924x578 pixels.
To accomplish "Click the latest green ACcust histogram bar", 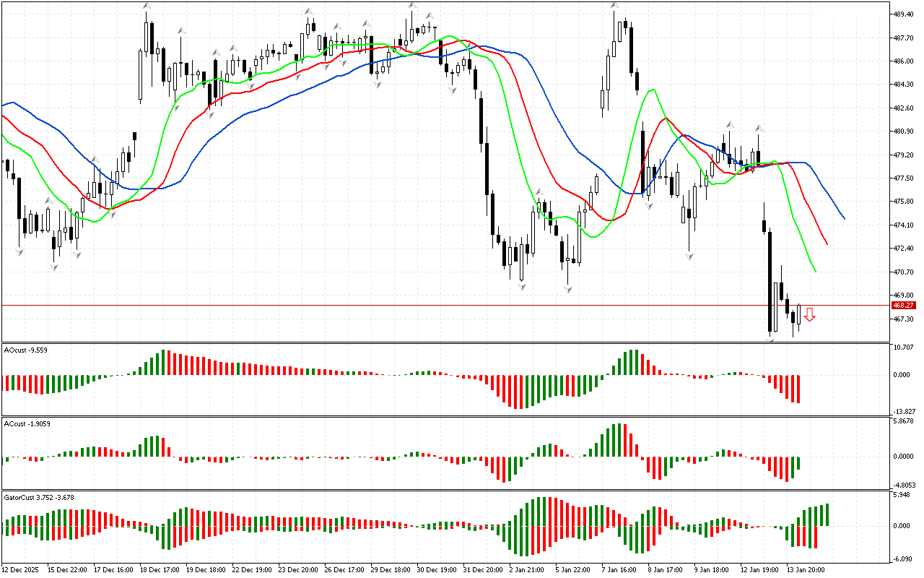I will pos(798,463).
